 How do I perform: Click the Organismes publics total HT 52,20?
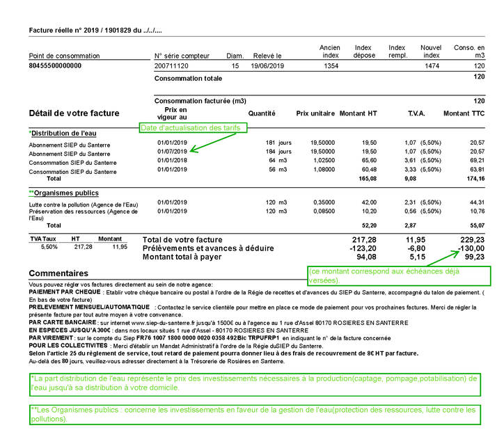click(x=369, y=225)
